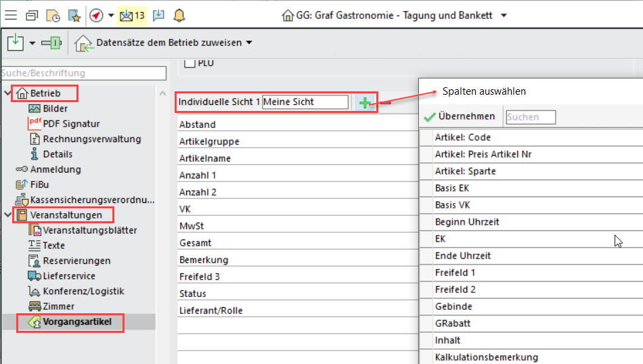Select Rechnungsverwaltung in the sidebar tree
Image resolution: width=643 pixels, height=364 pixels.
[x=91, y=139]
